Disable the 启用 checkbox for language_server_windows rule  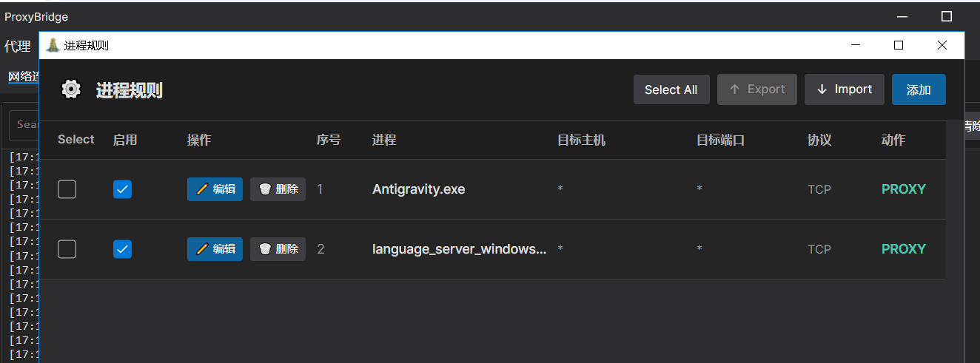pyautogui.click(x=123, y=250)
